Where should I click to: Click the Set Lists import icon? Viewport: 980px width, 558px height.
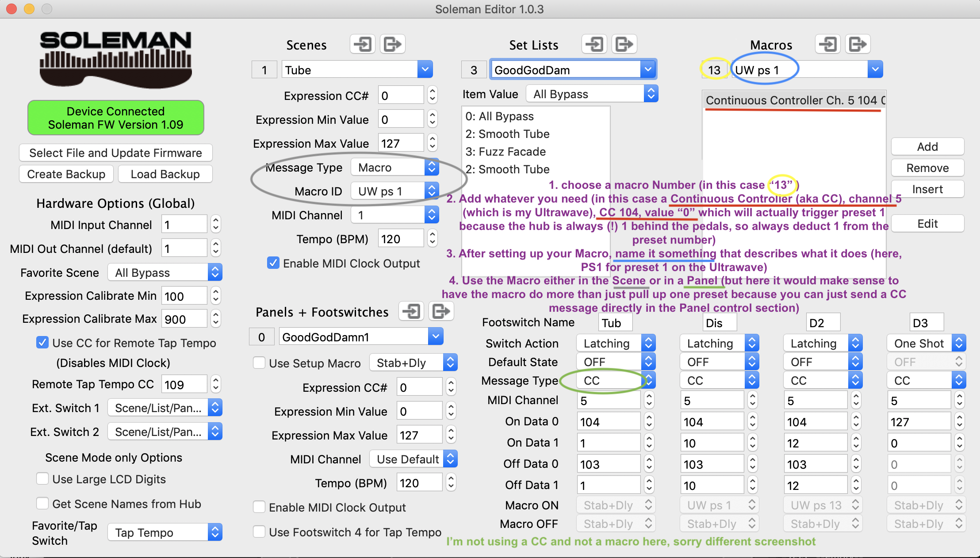click(x=594, y=44)
